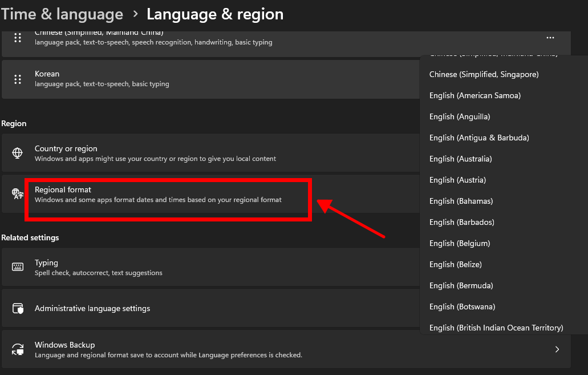Click the globe icon for Country or region
The width and height of the screenshot is (588, 375).
click(18, 153)
